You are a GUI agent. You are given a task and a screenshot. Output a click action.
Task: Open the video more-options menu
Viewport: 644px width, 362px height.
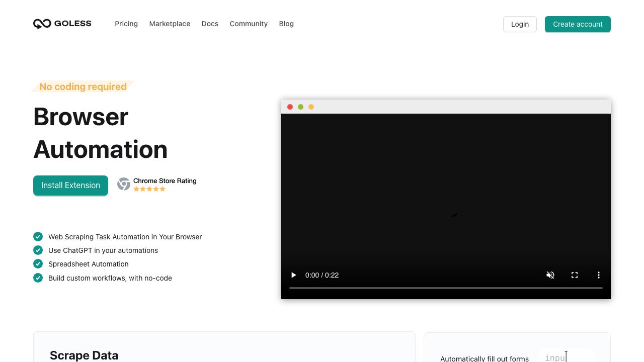599,275
